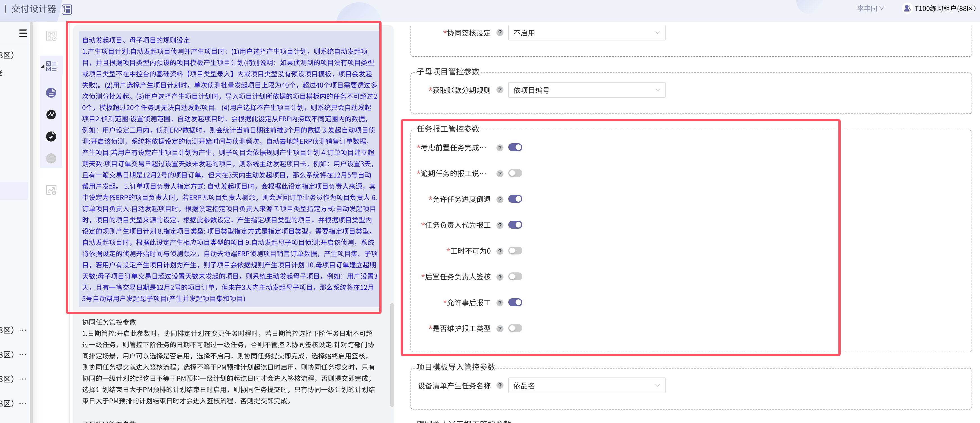Enable the 后置任务负责人签核 switch
This screenshot has height=423, width=980.
click(515, 277)
